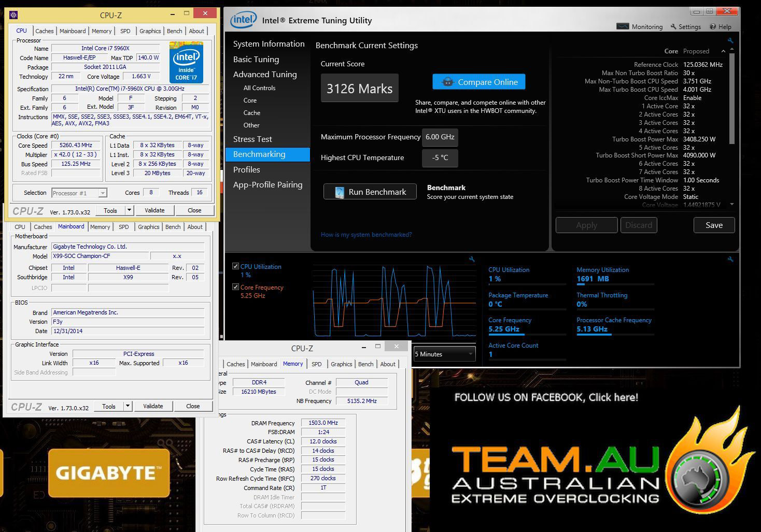Screen dimensions: 761x532
Task: Open the 5 Minutes time range dropdown
Action: tap(444, 354)
